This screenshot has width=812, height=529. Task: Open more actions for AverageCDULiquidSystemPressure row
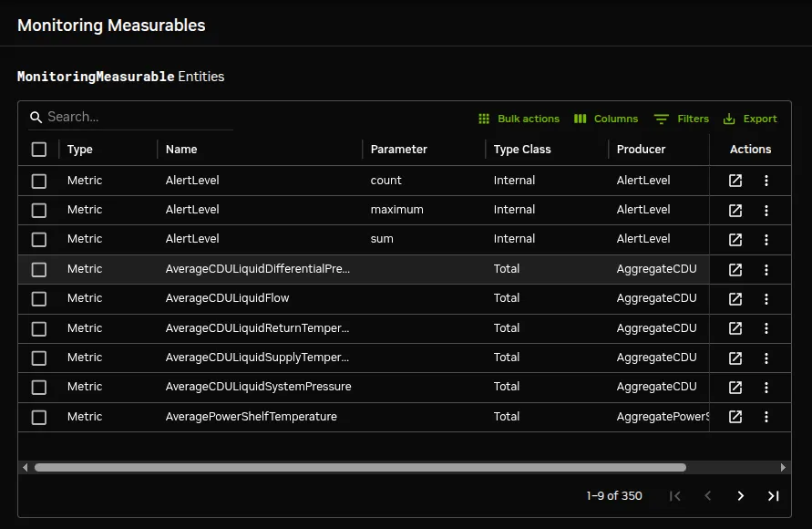pos(766,387)
